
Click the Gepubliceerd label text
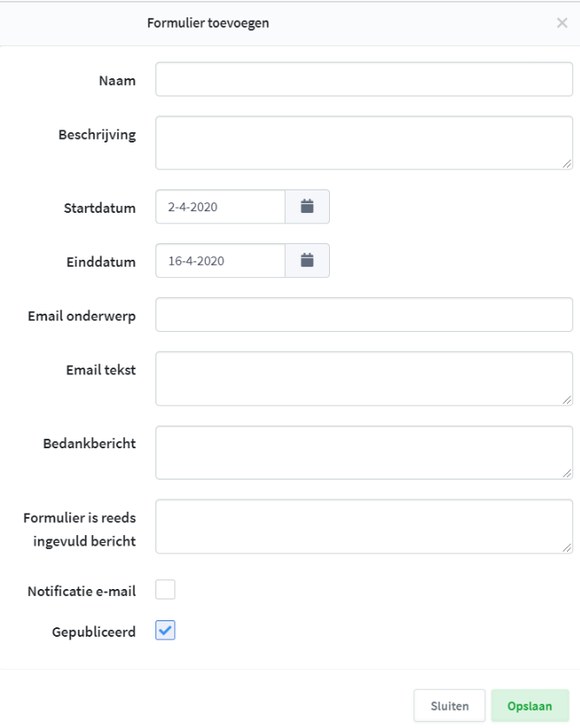coord(94,632)
